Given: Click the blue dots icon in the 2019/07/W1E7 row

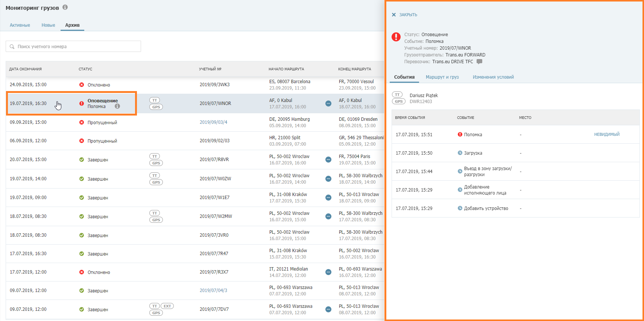Looking at the screenshot, I should 328,198.
